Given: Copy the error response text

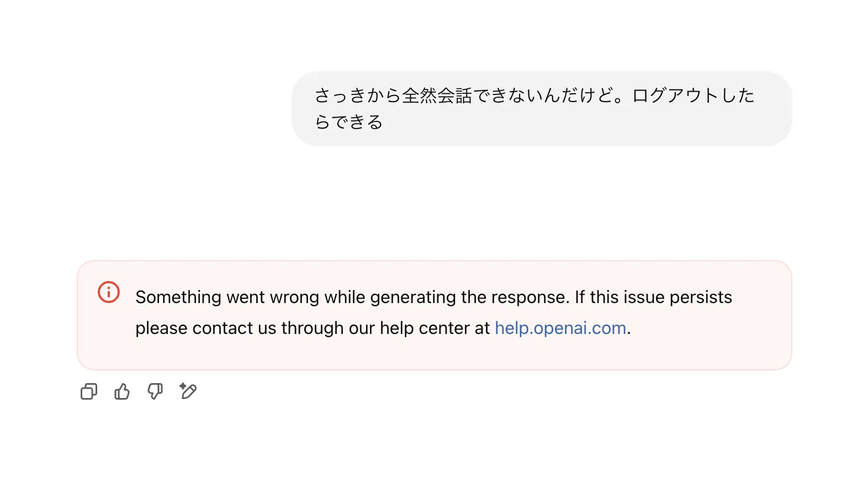Looking at the screenshot, I should (x=89, y=391).
